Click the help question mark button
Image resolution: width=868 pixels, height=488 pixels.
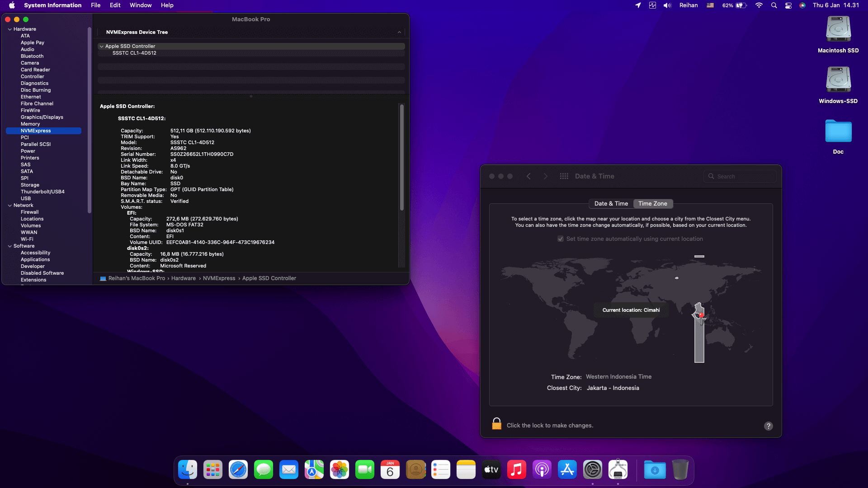(768, 426)
